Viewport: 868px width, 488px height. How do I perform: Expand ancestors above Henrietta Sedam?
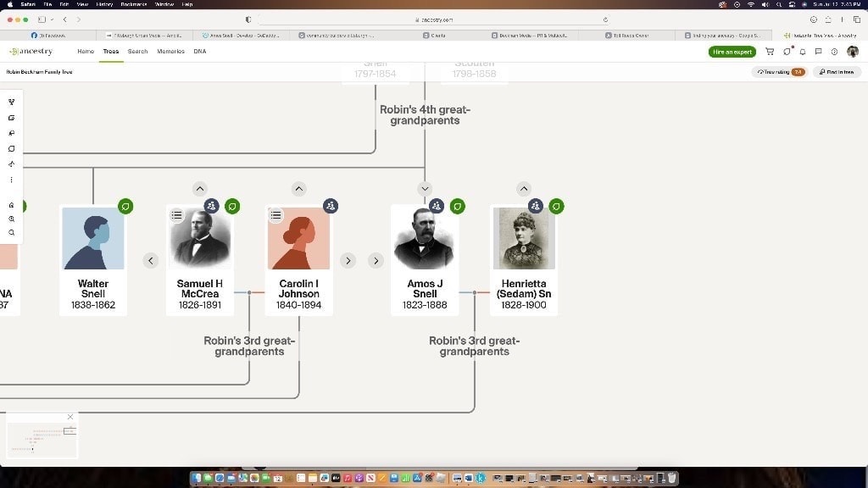click(524, 189)
